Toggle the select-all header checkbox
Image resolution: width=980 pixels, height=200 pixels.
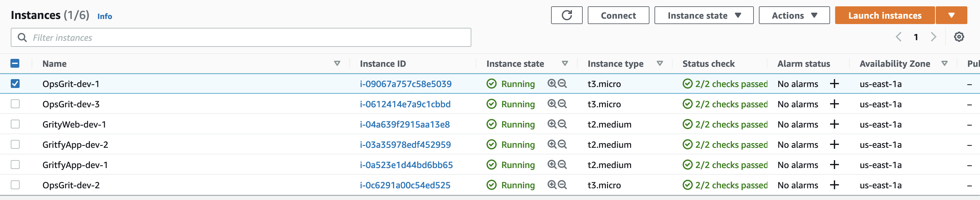15,64
